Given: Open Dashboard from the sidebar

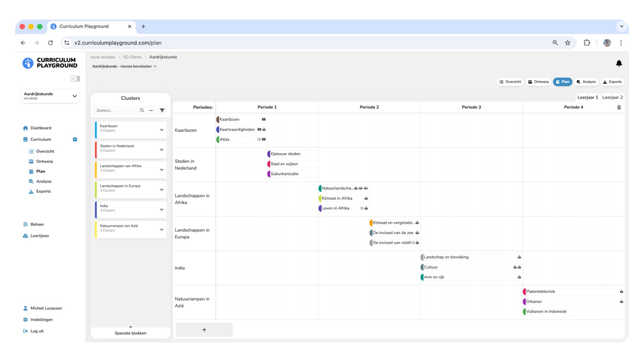Looking at the screenshot, I should [x=41, y=128].
